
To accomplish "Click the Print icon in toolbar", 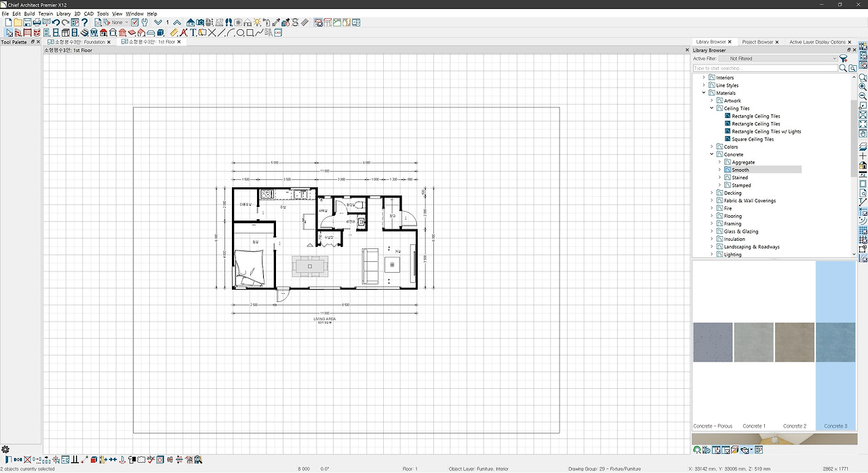I will pos(37,22).
